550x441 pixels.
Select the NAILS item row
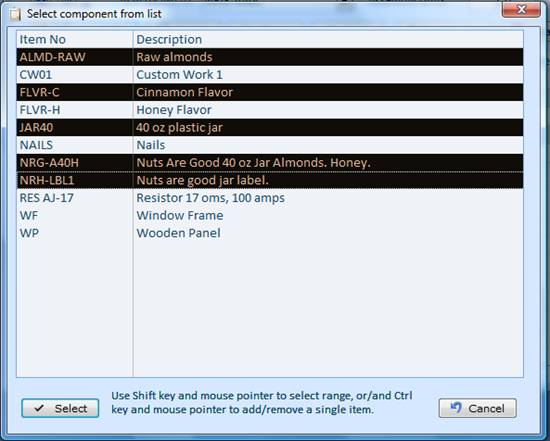[270, 145]
